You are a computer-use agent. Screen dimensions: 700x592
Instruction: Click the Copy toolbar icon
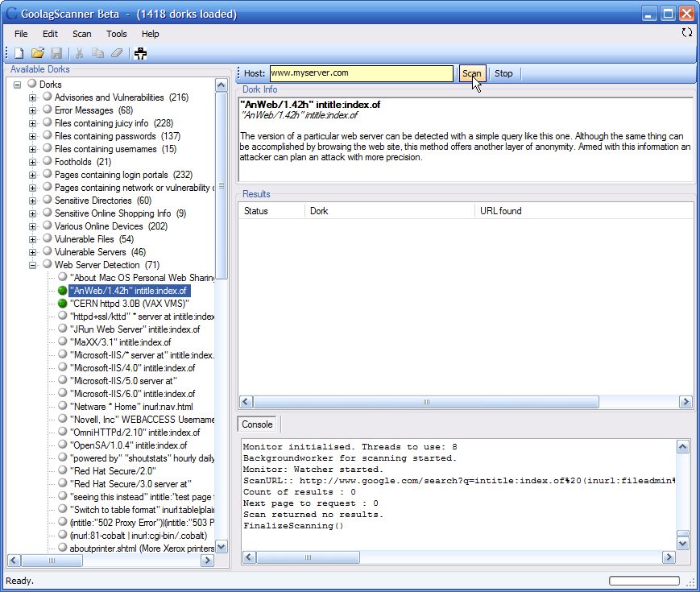[97, 53]
